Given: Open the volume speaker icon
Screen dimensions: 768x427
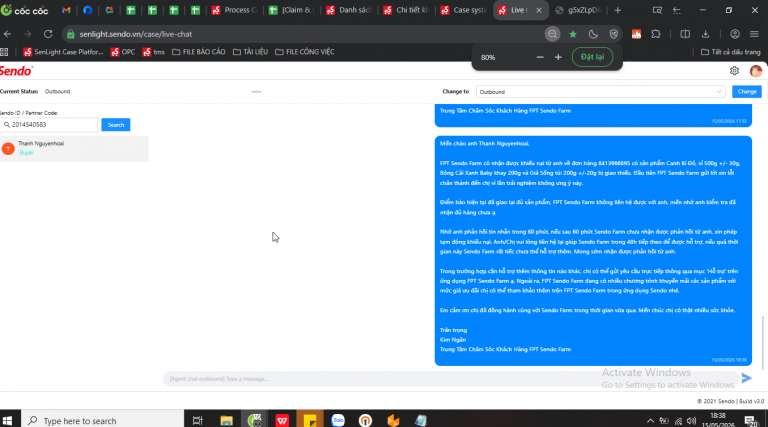Looking at the screenshot, I should (x=692, y=421).
